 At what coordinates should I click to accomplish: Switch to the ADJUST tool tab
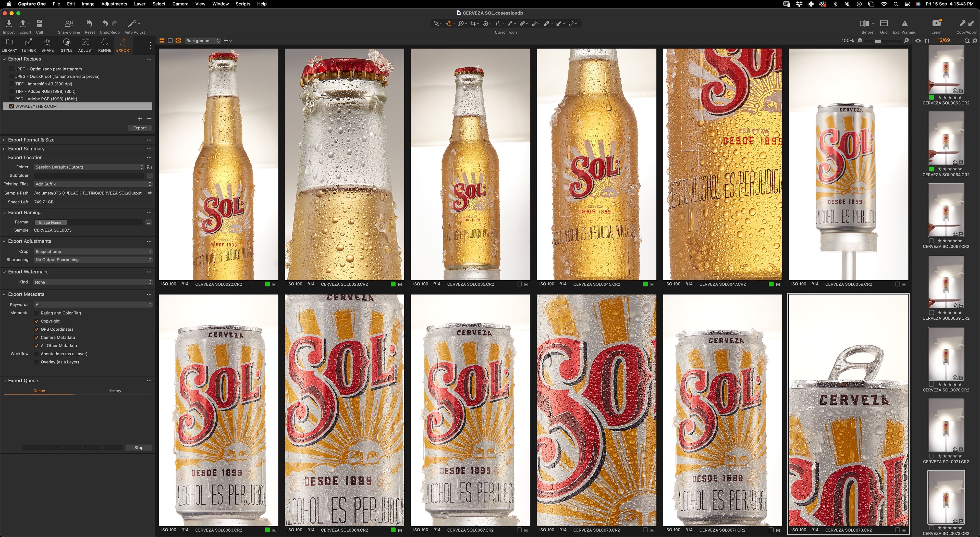click(85, 45)
